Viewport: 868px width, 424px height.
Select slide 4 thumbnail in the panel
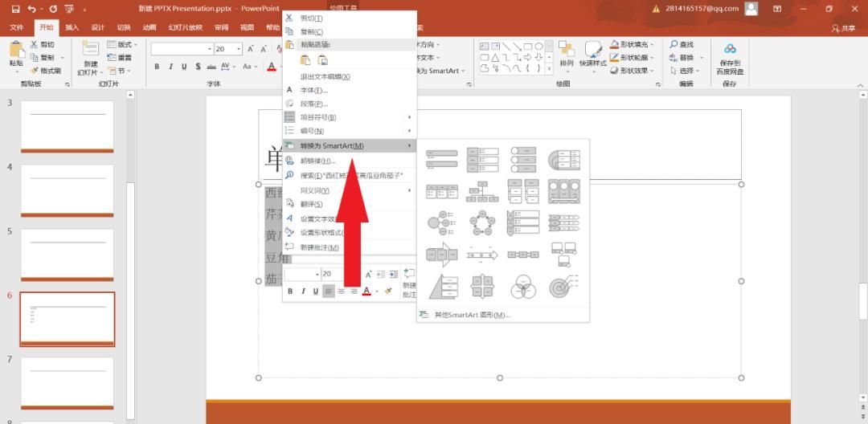pyautogui.click(x=67, y=190)
